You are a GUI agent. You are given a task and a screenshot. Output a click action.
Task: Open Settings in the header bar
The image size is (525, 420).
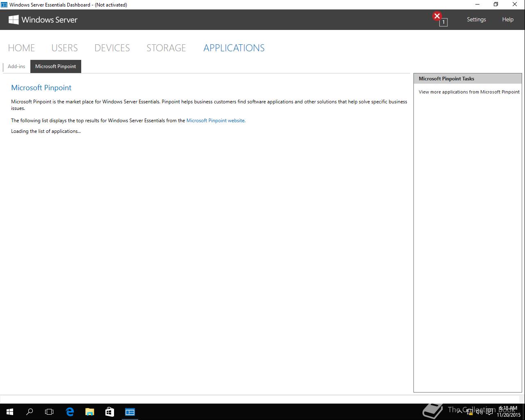(476, 19)
